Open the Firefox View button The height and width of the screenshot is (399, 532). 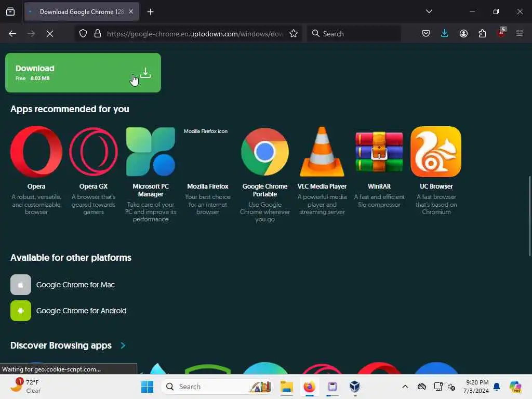[x=10, y=12]
